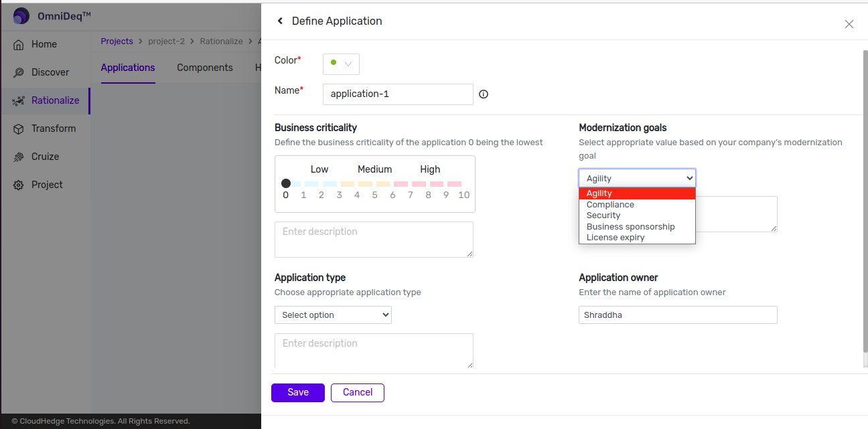Choose License expiry option

point(616,238)
